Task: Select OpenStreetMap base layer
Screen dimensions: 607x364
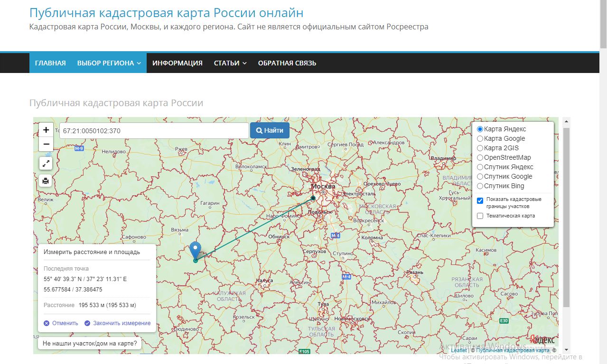Action: (x=480, y=157)
